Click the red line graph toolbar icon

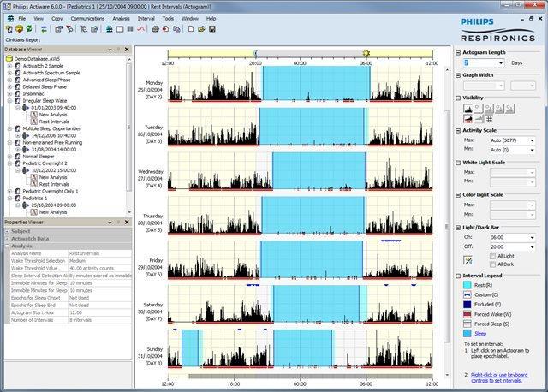click(x=140, y=29)
